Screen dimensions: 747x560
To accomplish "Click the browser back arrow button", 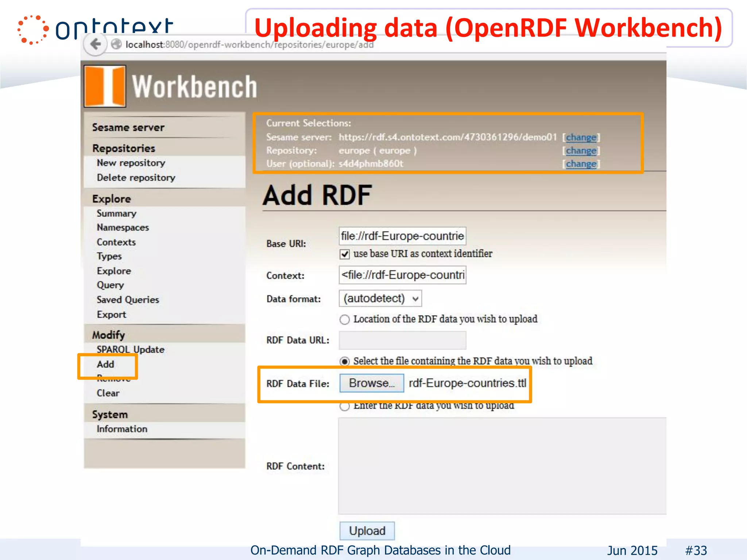I will (95, 44).
